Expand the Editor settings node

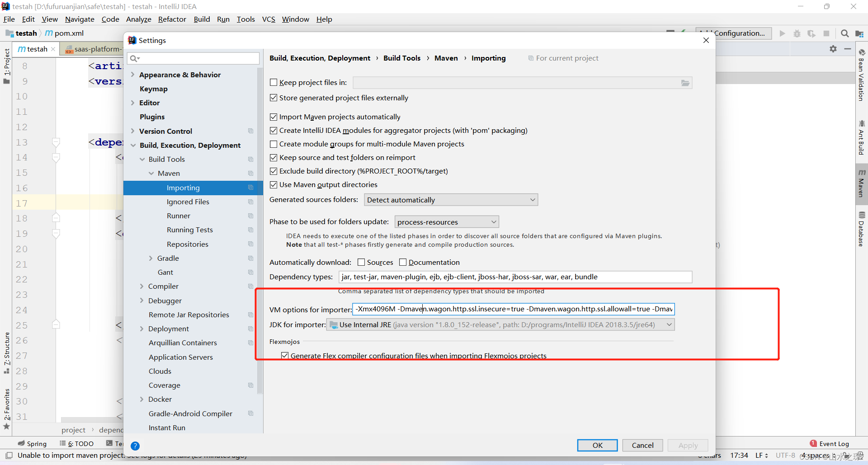tap(132, 103)
